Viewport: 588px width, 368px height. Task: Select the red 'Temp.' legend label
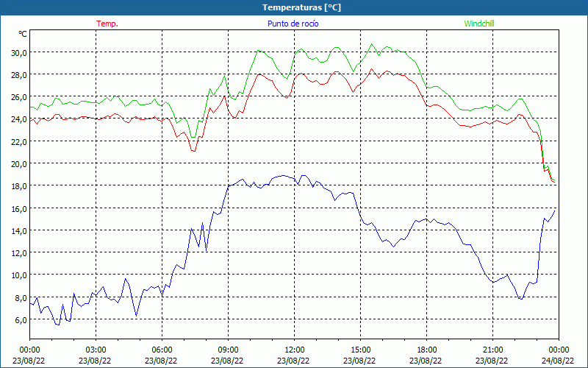107,24
